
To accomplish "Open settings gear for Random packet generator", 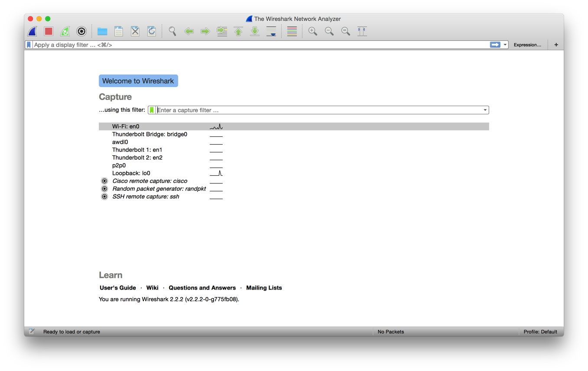I will pos(104,189).
